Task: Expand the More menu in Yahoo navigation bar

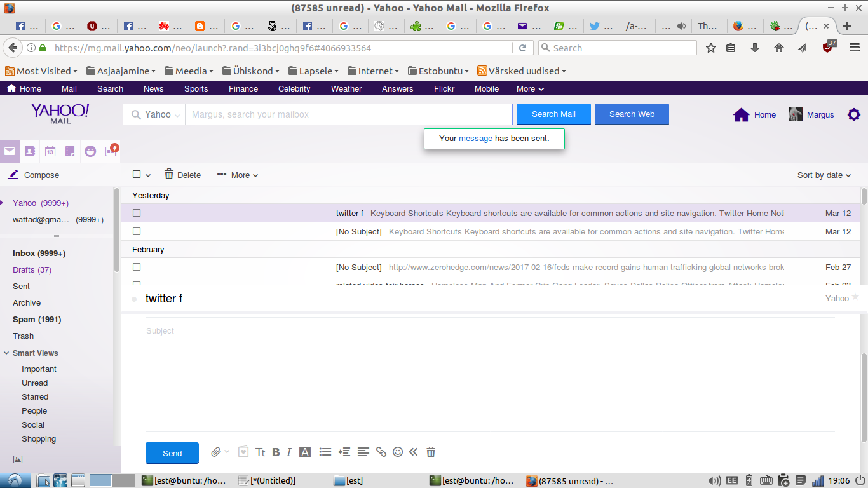Action: pyautogui.click(x=530, y=89)
